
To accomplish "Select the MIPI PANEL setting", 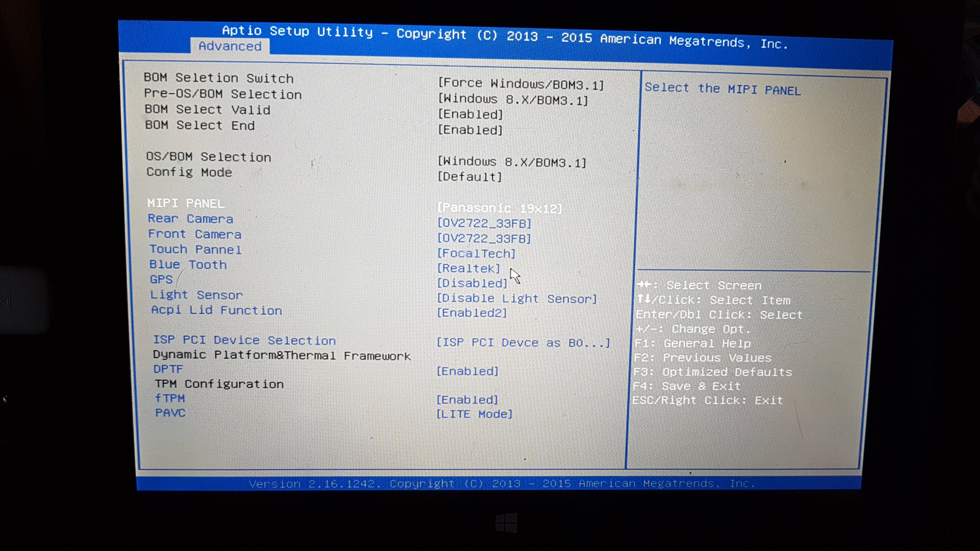I will coord(186,203).
